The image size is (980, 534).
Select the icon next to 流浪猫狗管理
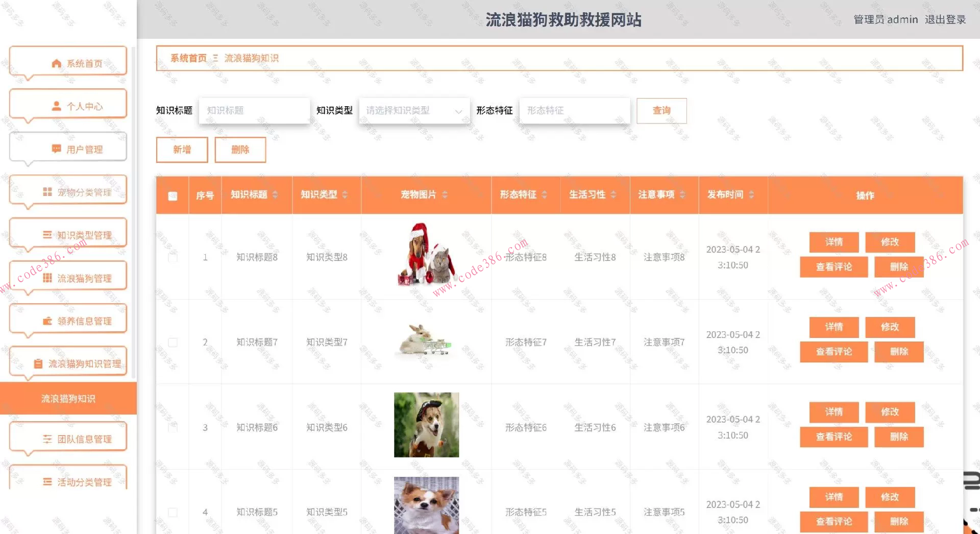click(x=46, y=278)
